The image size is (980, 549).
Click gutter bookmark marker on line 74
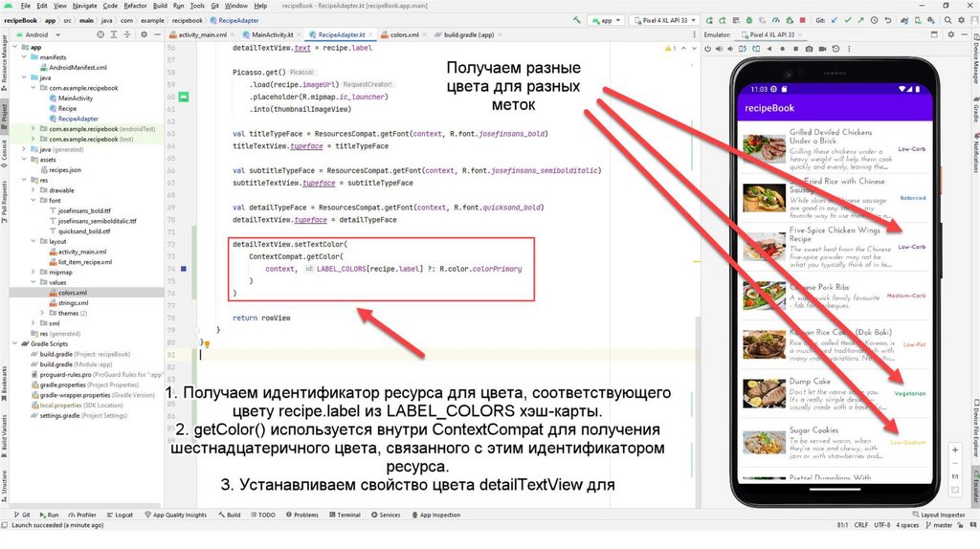184,269
